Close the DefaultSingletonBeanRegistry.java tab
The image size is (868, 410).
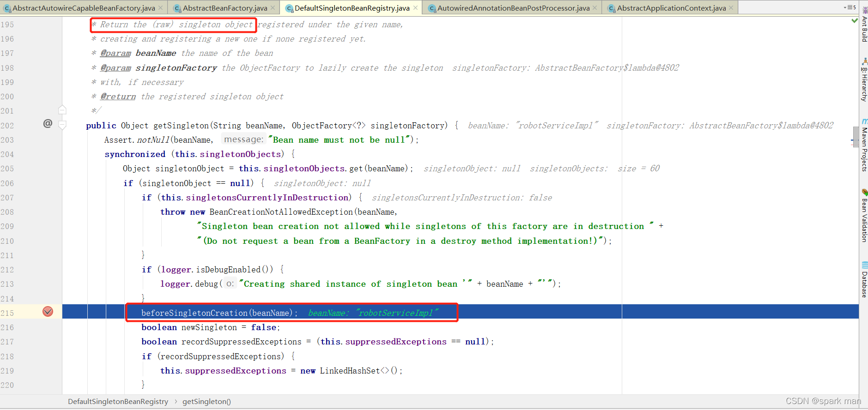(x=415, y=8)
